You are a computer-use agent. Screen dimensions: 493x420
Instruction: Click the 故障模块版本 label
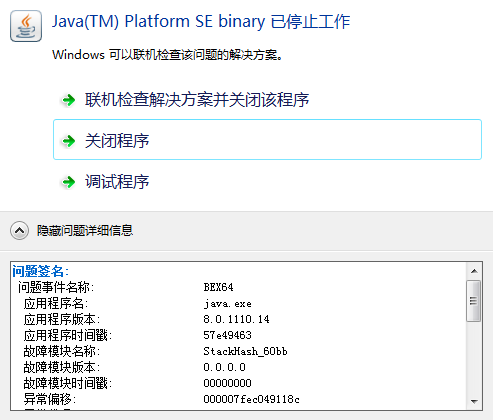[x=62, y=367]
